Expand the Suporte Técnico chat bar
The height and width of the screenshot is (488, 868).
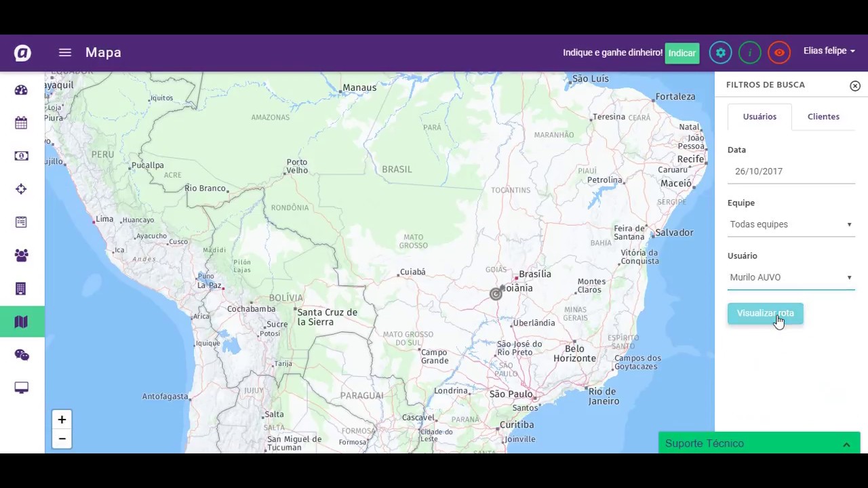(x=759, y=443)
